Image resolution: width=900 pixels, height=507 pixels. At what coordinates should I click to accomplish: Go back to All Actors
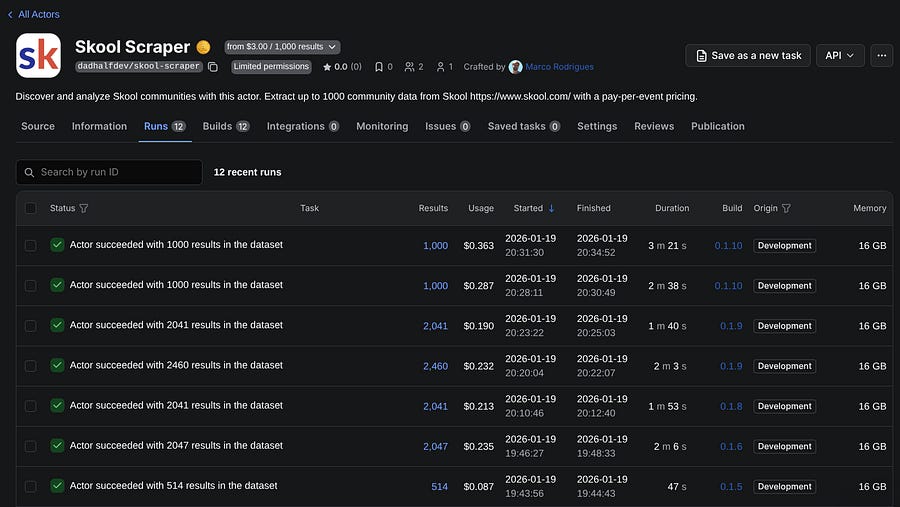(33, 14)
